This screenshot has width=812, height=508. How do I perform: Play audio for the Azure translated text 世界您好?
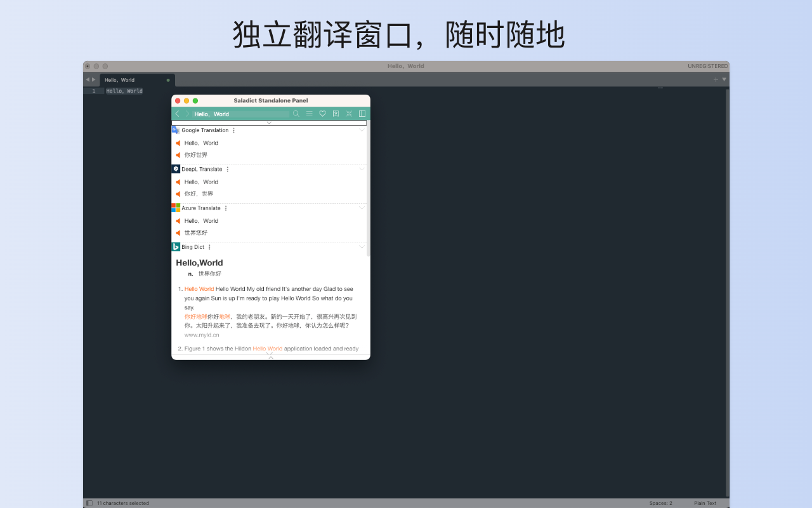pos(178,232)
